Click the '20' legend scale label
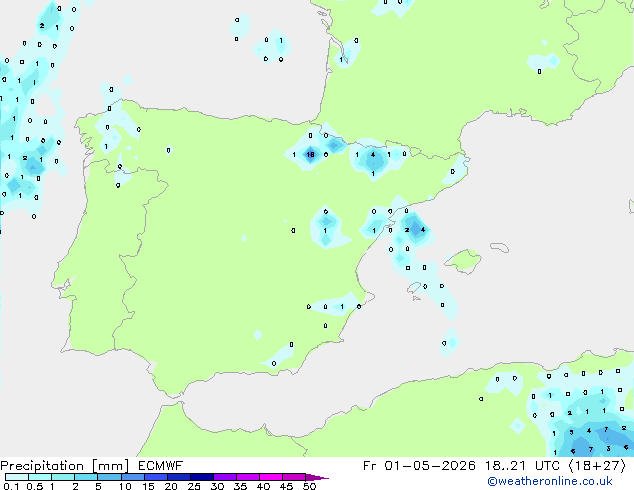Screen dimensions: 634x490 coord(171,486)
